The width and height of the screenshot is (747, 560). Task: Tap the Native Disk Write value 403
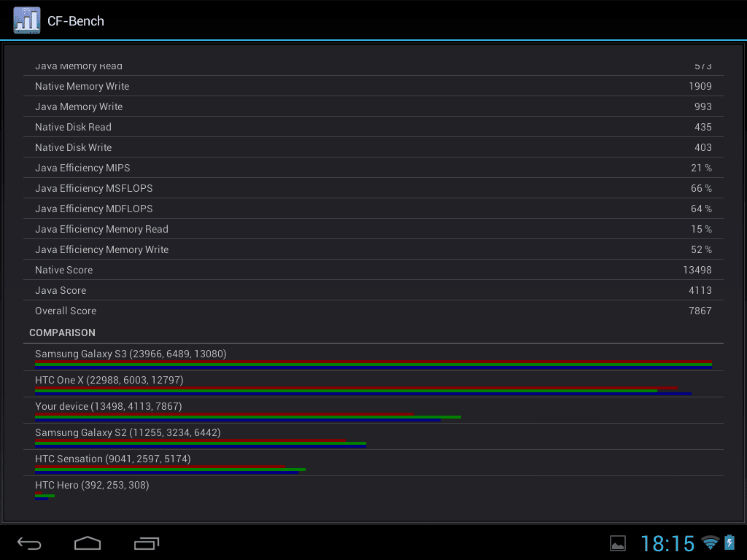click(x=703, y=147)
